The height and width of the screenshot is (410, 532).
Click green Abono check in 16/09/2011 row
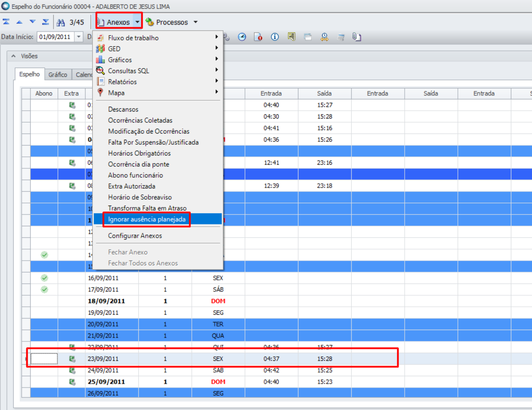[44, 278]
